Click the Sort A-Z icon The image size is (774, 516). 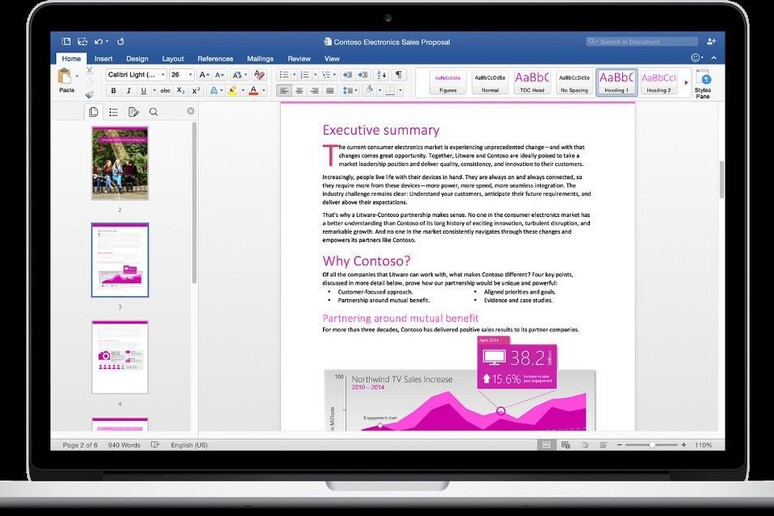tap(381, 75)
